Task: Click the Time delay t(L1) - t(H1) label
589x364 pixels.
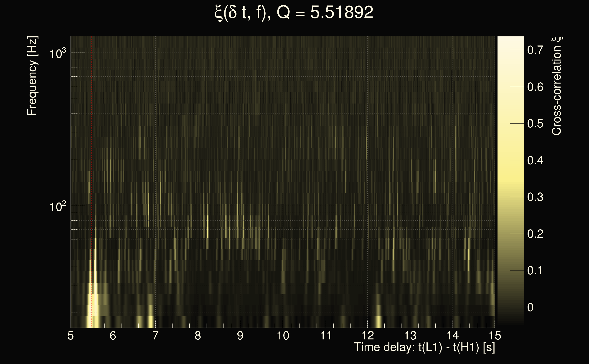Action: [x=424, y=347]
